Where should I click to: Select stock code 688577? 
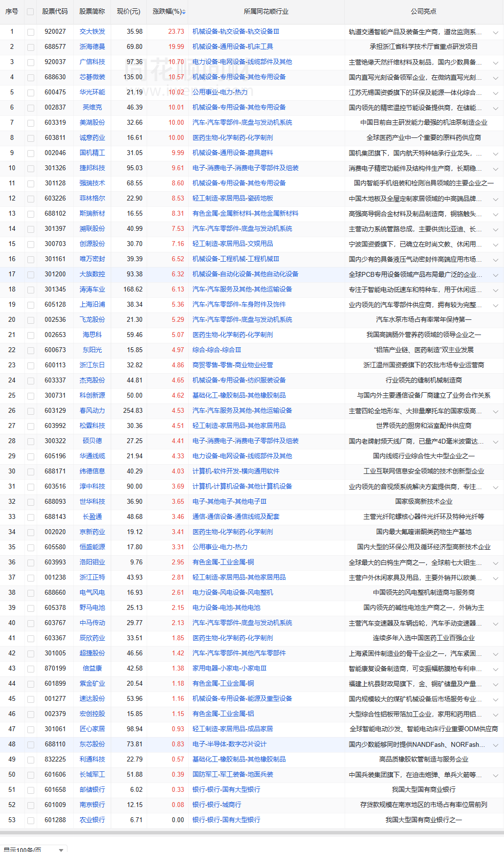(x=55, y=46)
